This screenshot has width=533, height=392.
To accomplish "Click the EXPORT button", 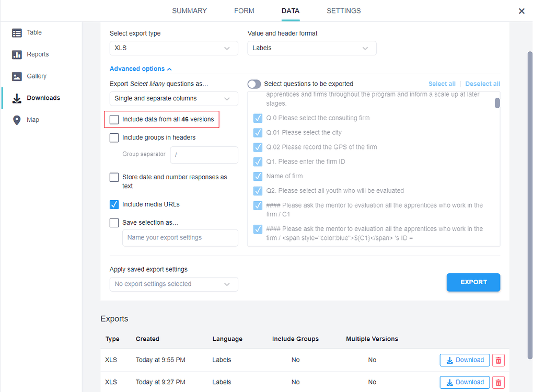I will 473,282.
